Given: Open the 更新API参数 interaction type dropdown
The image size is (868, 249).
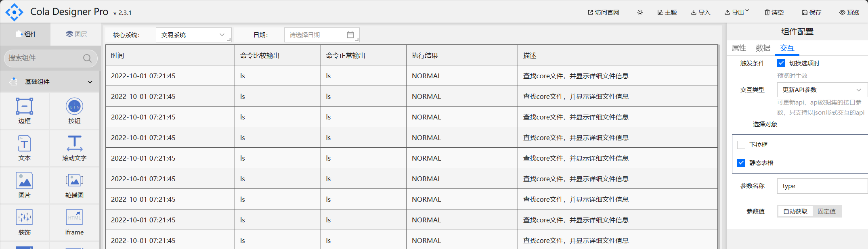Looking at the screenshot, I should [x=821, y=90].
